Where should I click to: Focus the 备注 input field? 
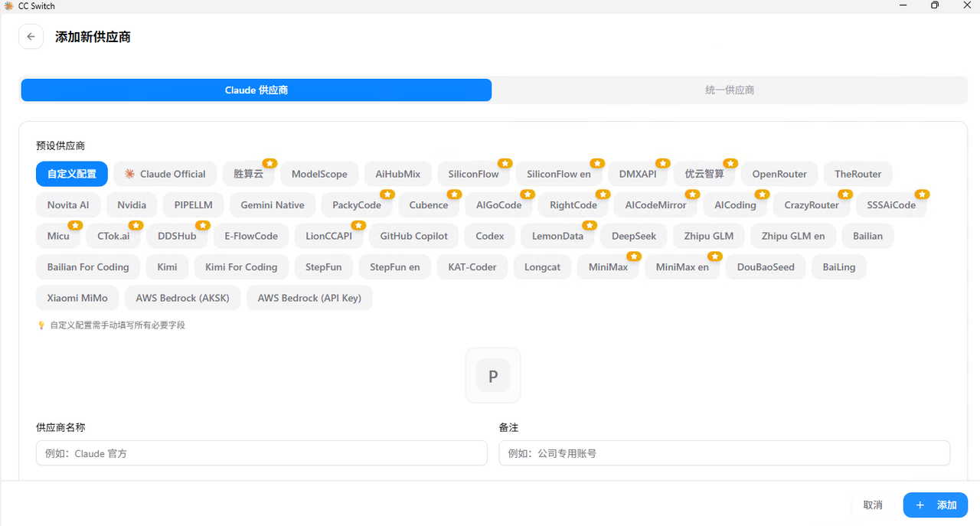click(x=724, y=453)
